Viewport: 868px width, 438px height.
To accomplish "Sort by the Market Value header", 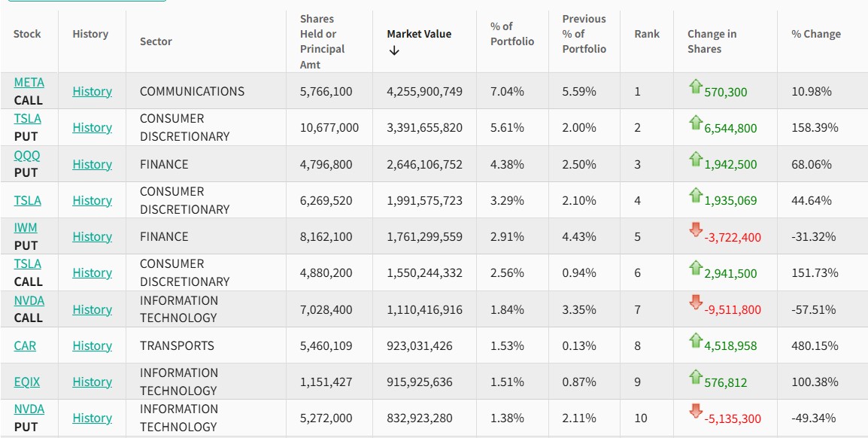I will 419,34.
